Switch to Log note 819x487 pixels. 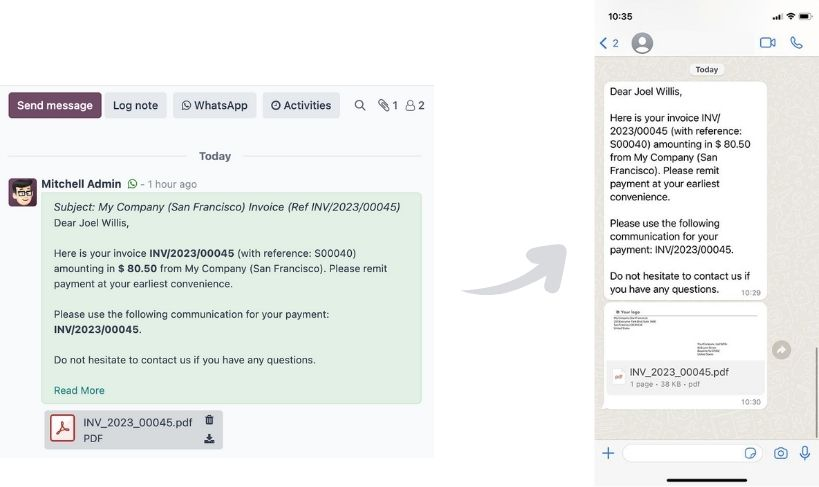point(135,105)
